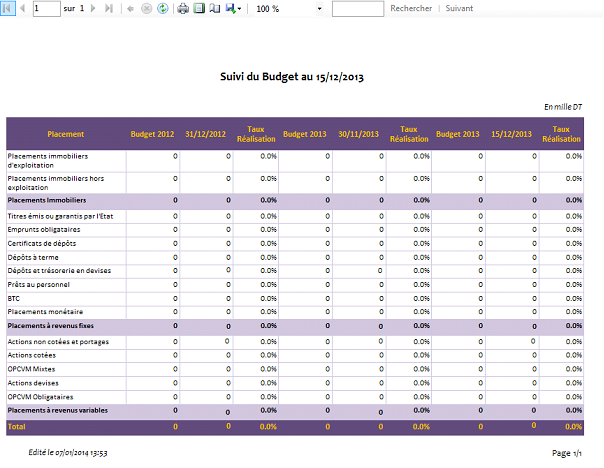
Task: Jump to last page of report
Action: (109, 8)
